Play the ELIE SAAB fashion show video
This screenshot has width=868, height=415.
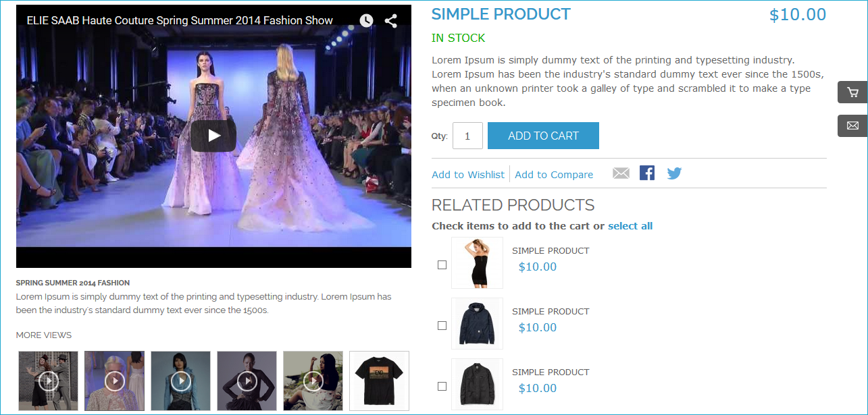(x=213, y=136)
